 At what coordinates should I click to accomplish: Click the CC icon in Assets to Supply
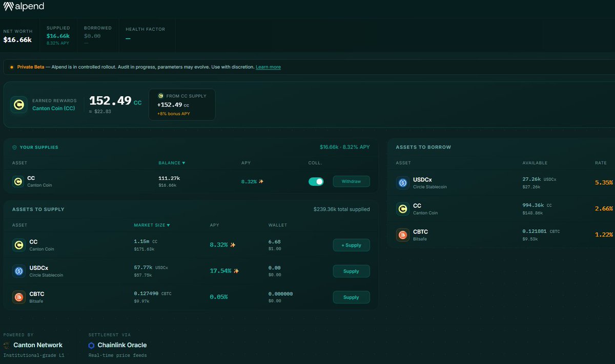tap(18, 245)
